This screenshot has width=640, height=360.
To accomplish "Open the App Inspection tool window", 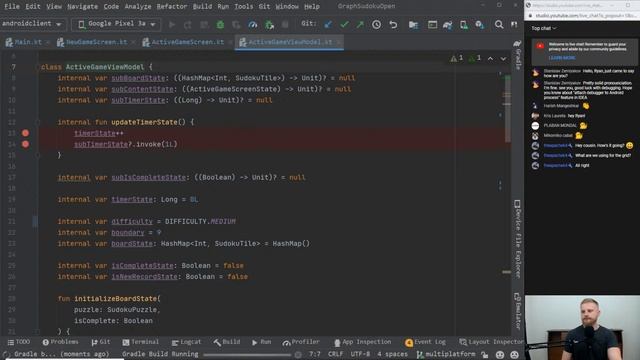I will pyautogui.click(x=362, y=342).
